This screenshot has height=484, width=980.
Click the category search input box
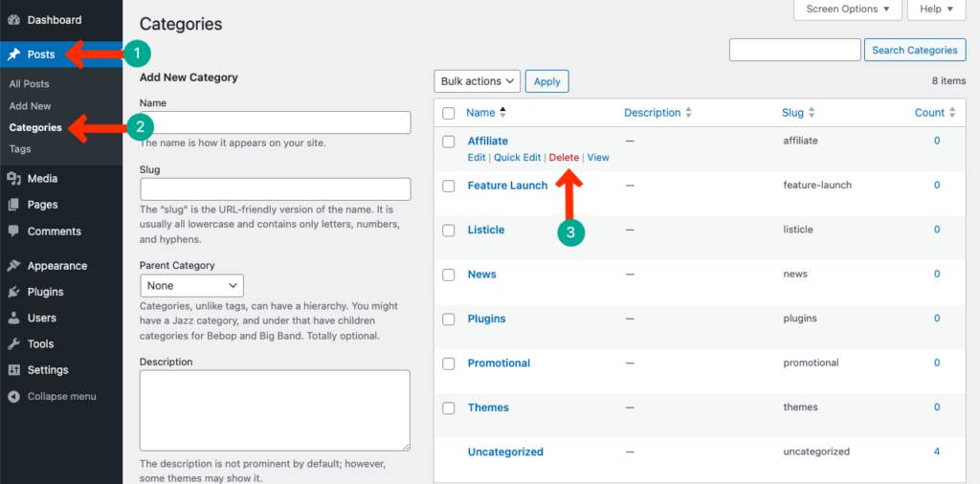[x=795, y=50]
